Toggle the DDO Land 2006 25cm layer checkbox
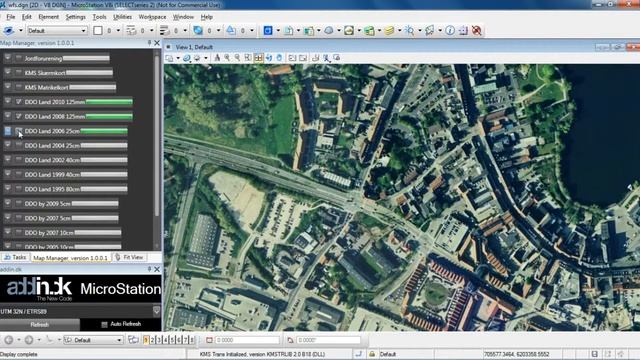 (x=19, y=131)
